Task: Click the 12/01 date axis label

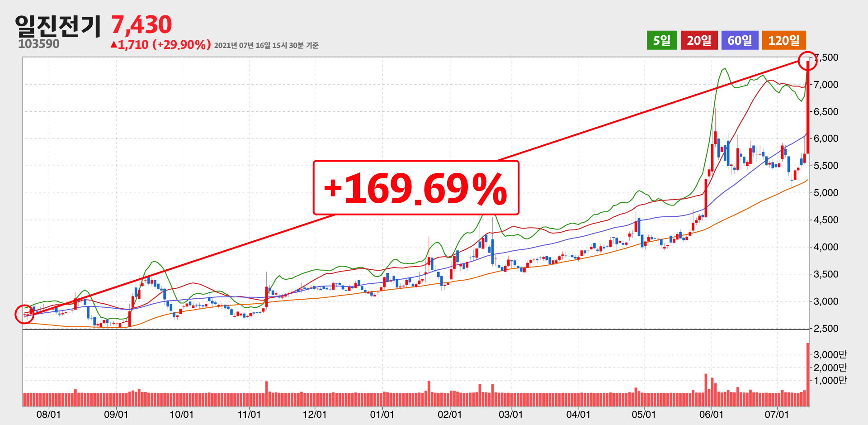Action: [315, 415]
